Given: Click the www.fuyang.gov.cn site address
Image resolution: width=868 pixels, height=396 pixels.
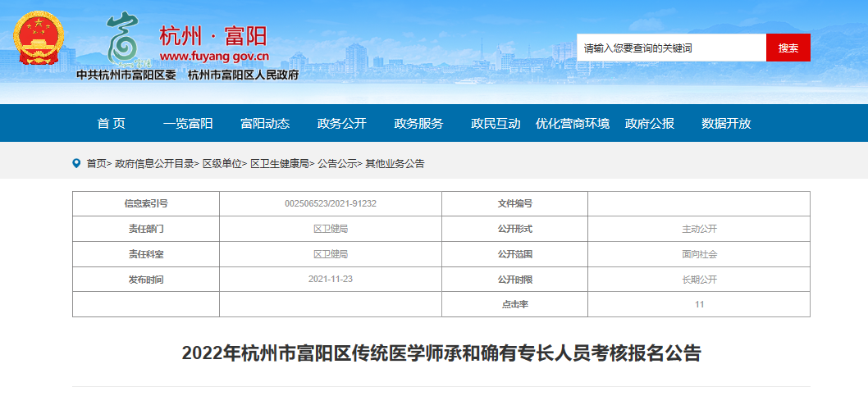Looking at the screenshot, I should tap(214, 57).
